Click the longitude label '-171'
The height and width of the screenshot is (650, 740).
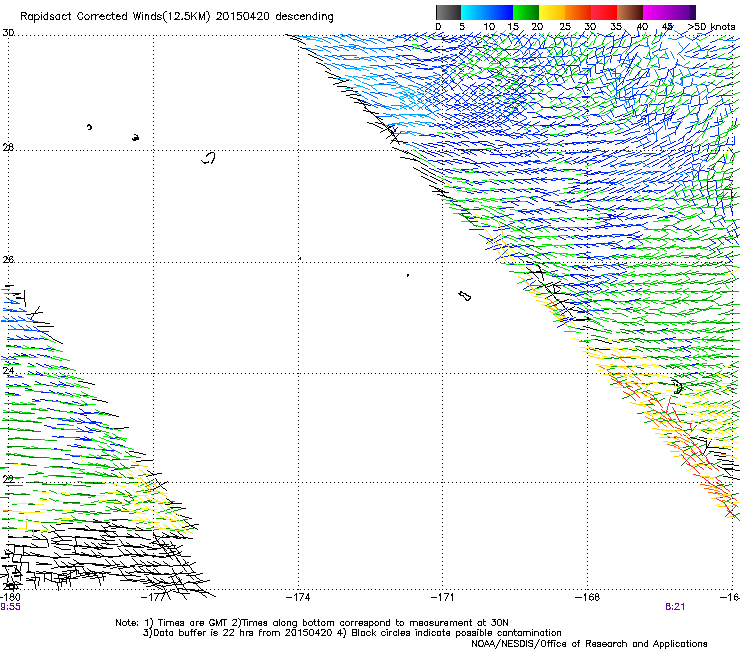tap(443, 597)
